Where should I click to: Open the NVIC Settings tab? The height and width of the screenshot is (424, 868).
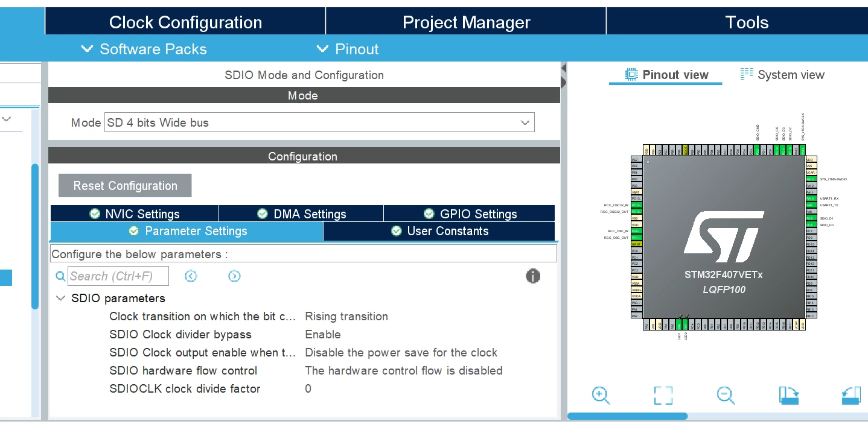click(134, 214)
